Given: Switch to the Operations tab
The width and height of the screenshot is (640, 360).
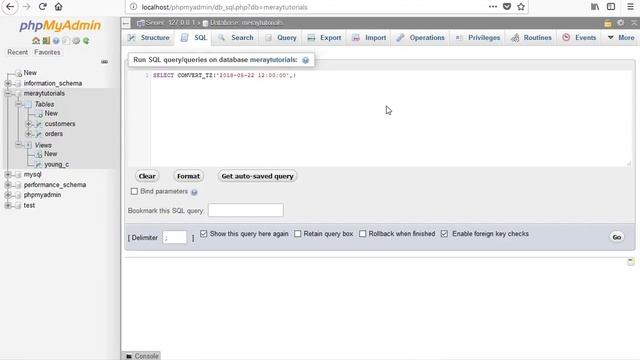Looking at the screenshot, I should (x=420, y=38).
